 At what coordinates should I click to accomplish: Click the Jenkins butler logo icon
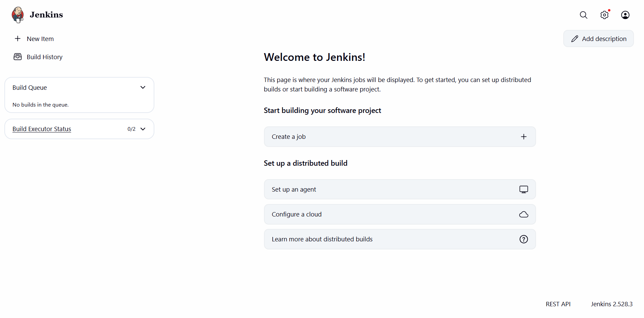[17, 15]
